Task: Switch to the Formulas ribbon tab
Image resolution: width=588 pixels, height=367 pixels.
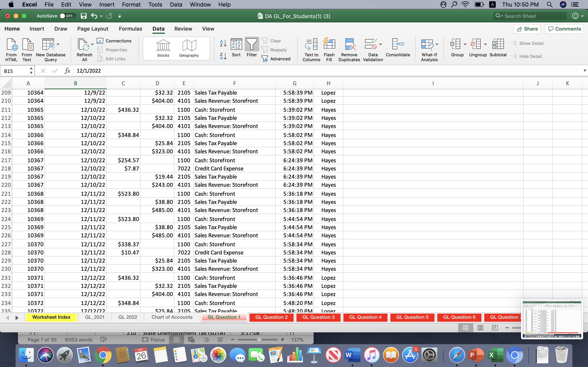Action: [x=130, y=29]
